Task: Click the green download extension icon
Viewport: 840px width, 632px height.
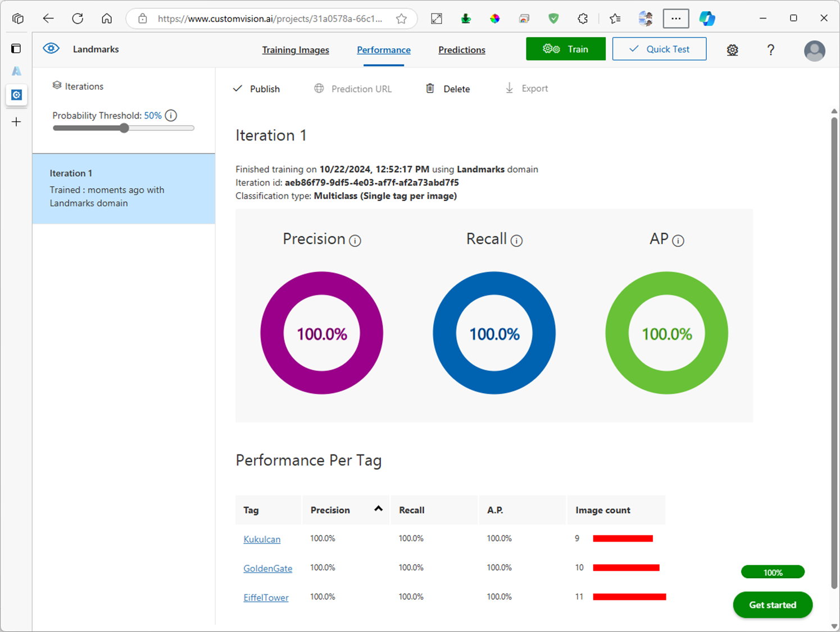Action: [x=466, y=19]
